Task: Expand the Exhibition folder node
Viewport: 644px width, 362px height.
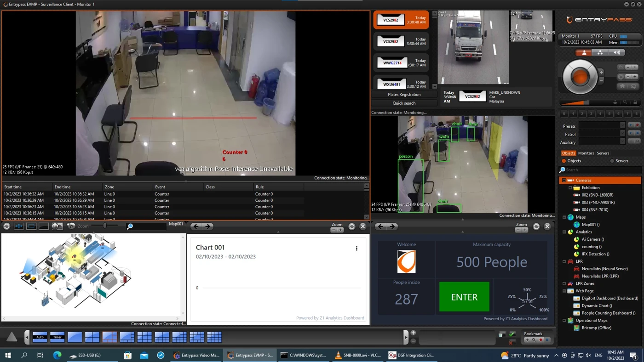Action: (x=570, y=188)
